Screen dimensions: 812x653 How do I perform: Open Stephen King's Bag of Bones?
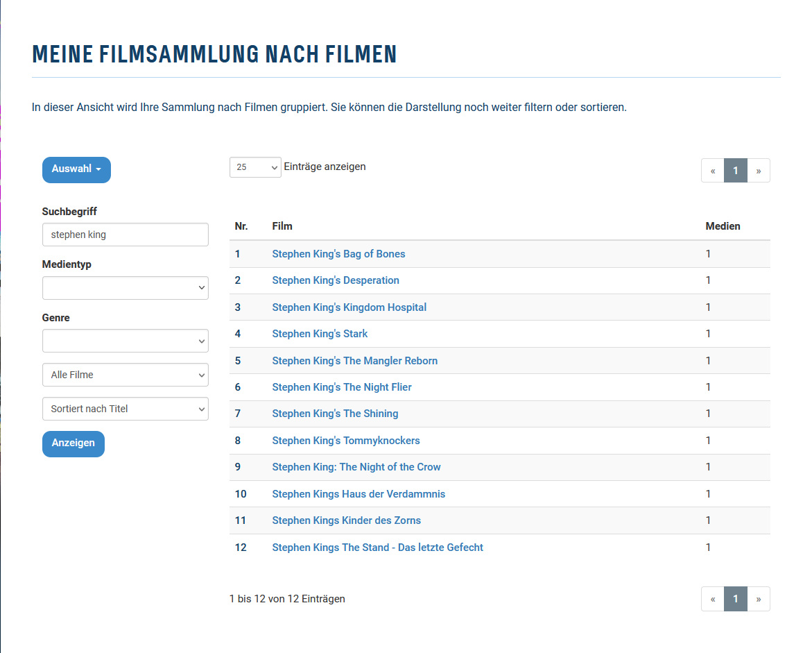coord(338,254)
